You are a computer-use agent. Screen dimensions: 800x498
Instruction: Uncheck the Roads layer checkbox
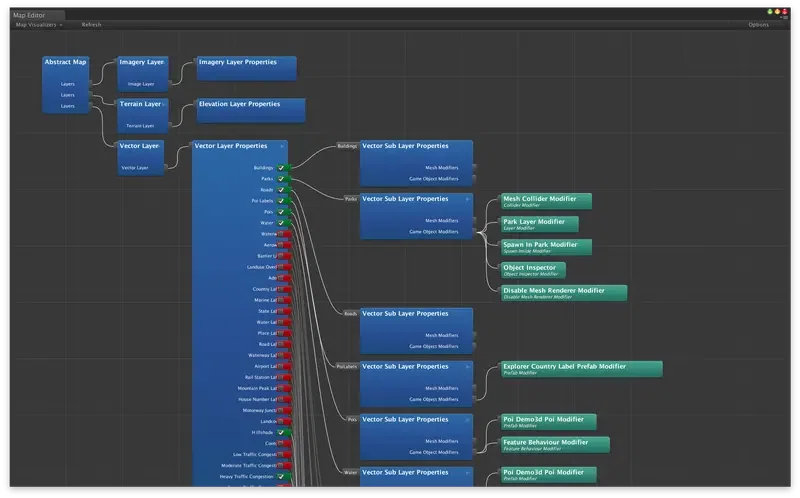[x=281, y=190]
